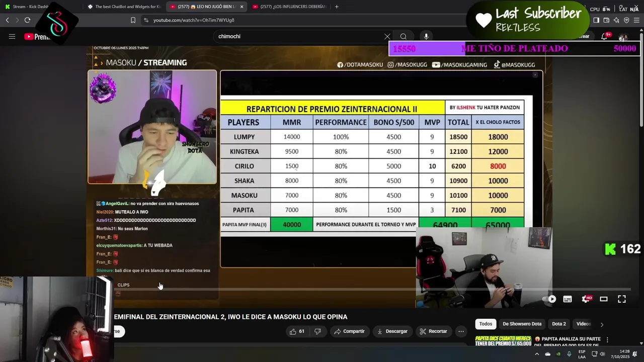Click the search box containing chimochi

click(x=299, y=36)
